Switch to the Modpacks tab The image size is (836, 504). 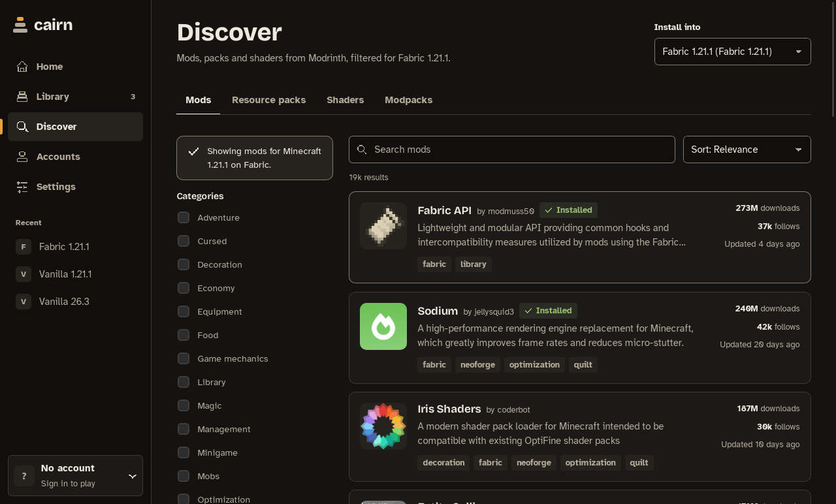(x=408, y=100)
